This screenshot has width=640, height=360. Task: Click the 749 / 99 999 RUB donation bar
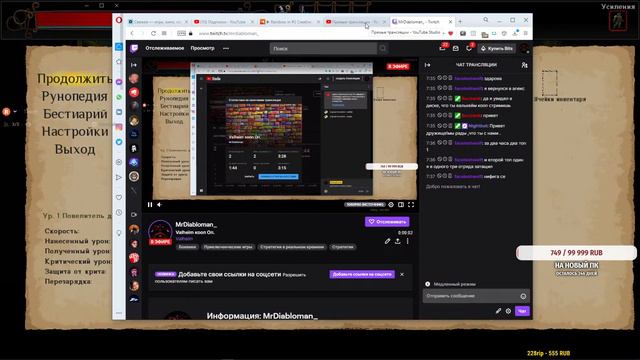tap(576, 253)
